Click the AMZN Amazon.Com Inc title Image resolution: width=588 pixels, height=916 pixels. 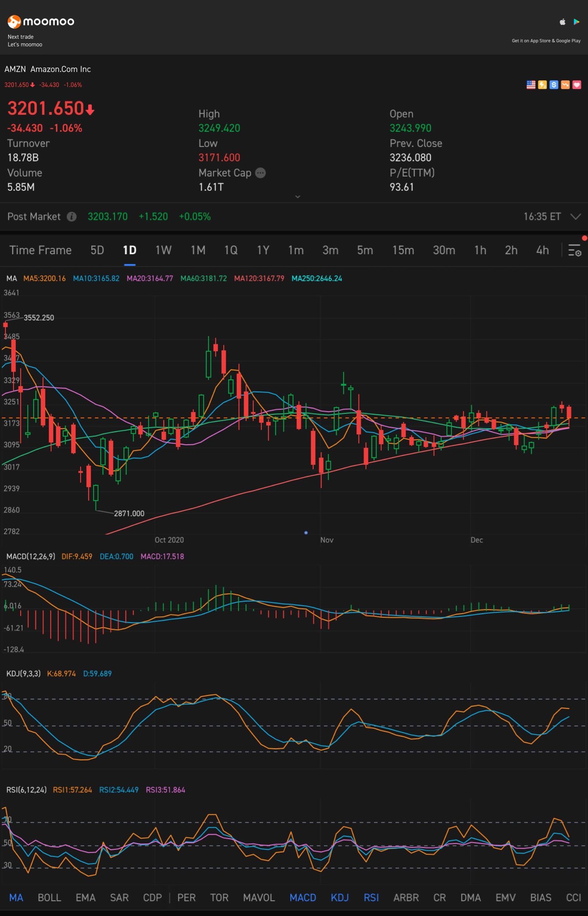coord(48,69)
